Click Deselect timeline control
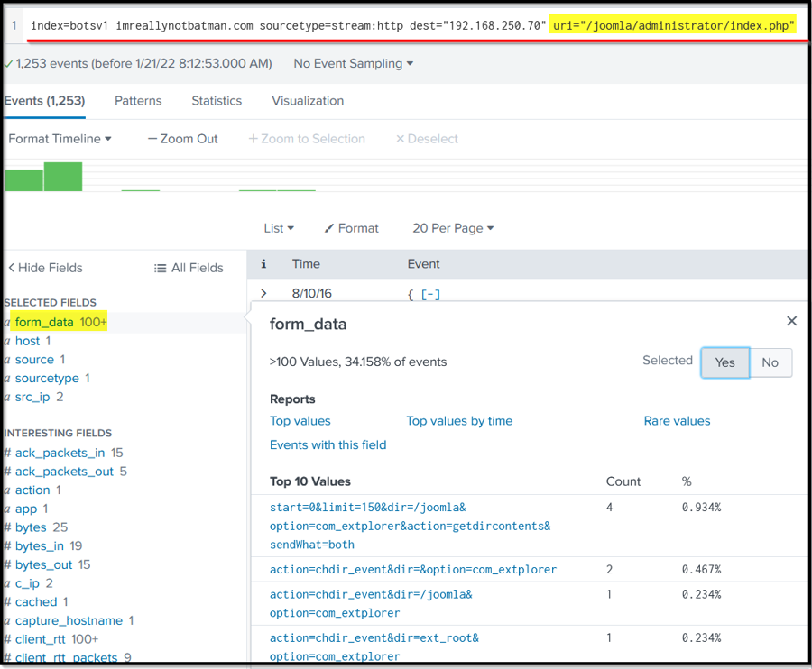The height and width of the screenshot is (669, 812). (x=427, y=139)
